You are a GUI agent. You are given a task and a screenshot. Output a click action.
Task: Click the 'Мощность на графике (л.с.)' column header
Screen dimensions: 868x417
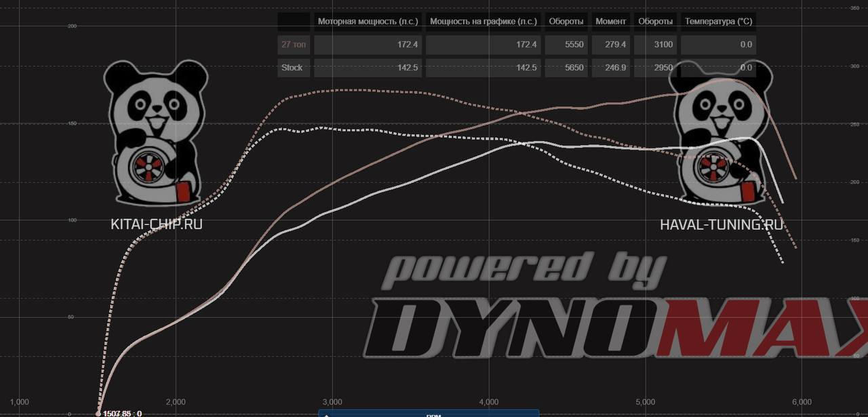483,22
